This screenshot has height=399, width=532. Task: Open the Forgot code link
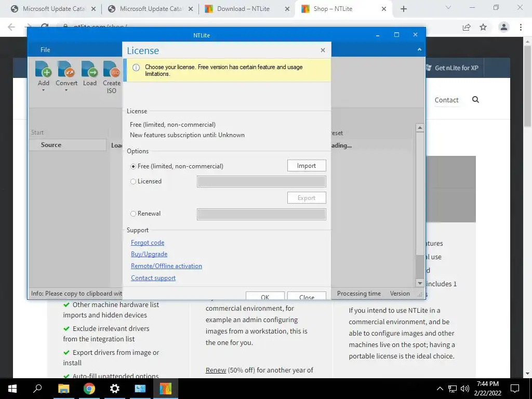coord(148,243)
